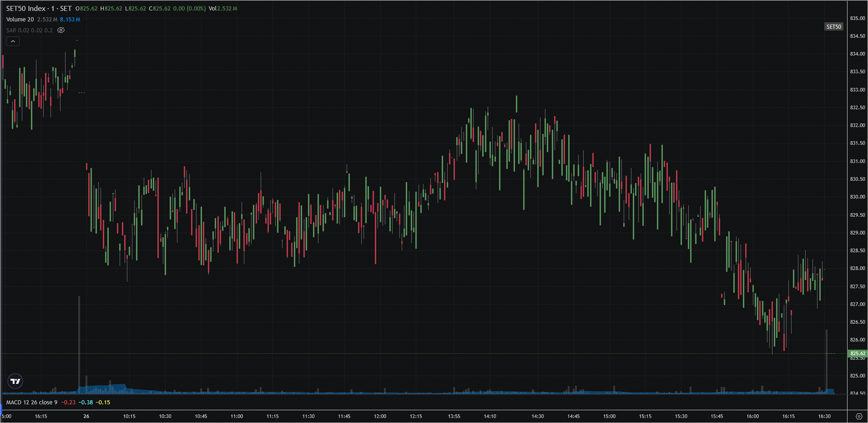Select the MACD 12 26 close 9 legend
This screenshot has height=423, width=868.
click(x=31, y=403)
